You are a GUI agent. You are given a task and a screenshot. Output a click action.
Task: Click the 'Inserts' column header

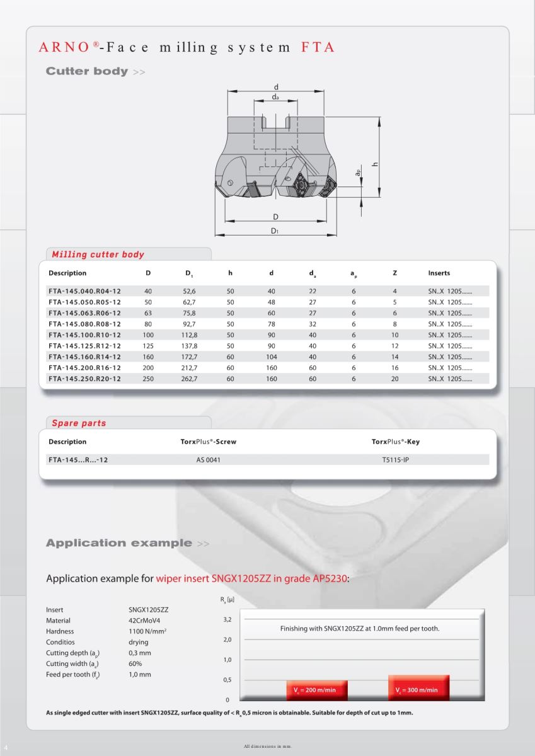pos(439,273)
